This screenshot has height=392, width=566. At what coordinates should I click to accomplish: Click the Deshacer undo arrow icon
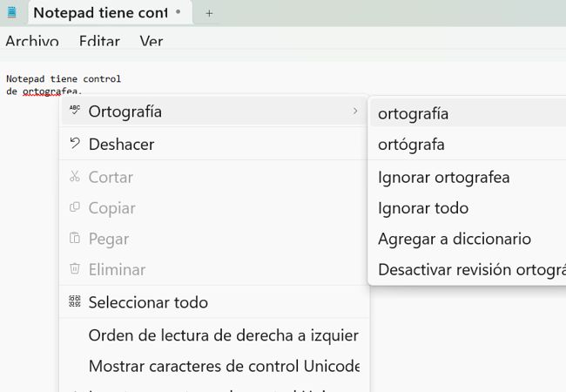pos(75,143)
